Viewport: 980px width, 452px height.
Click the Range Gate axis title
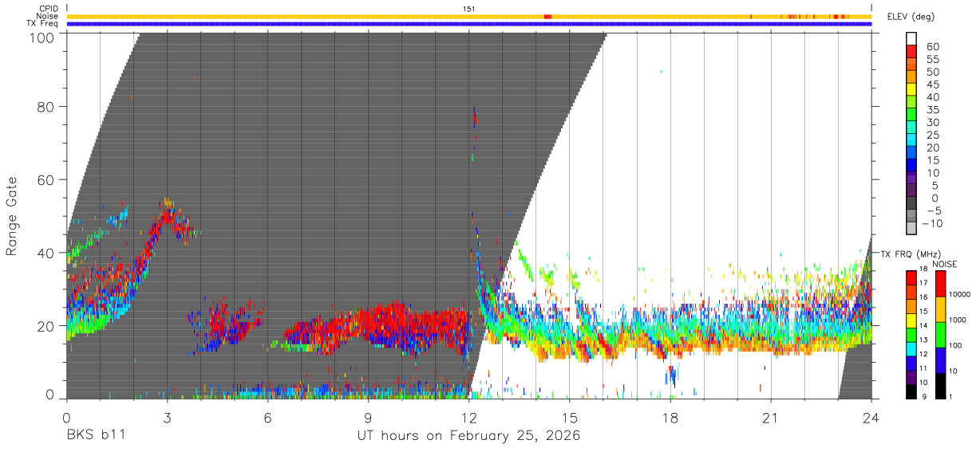(12, 217)
